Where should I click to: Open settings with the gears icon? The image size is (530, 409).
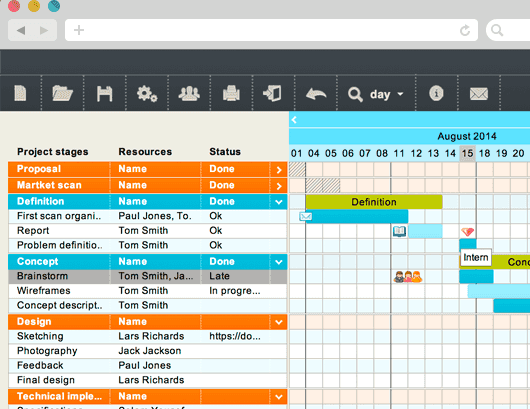click(147, 94)
